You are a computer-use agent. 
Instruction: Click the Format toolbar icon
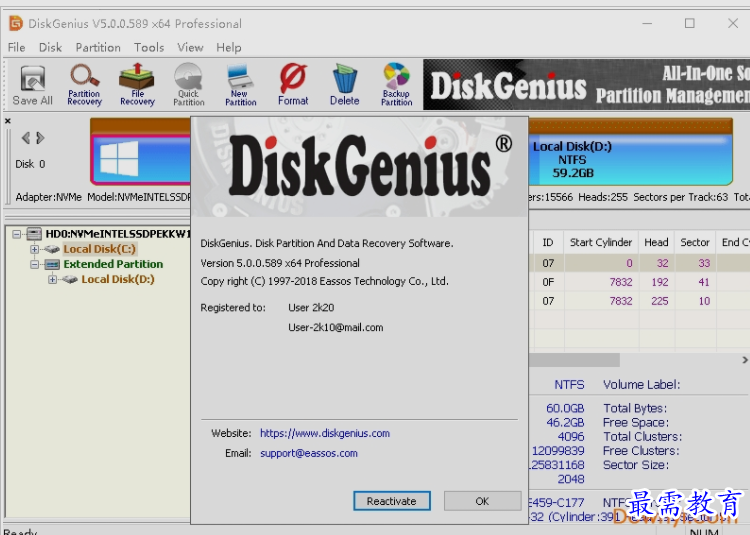coord(293,85)
